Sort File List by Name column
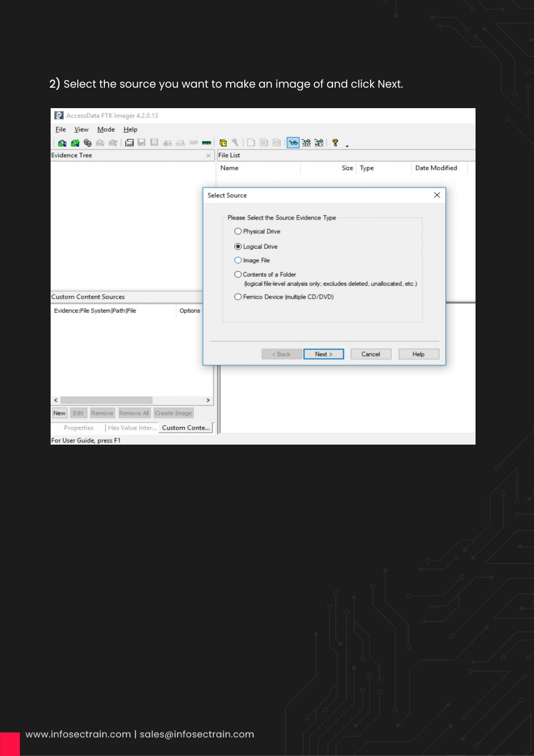 (259, 168)
